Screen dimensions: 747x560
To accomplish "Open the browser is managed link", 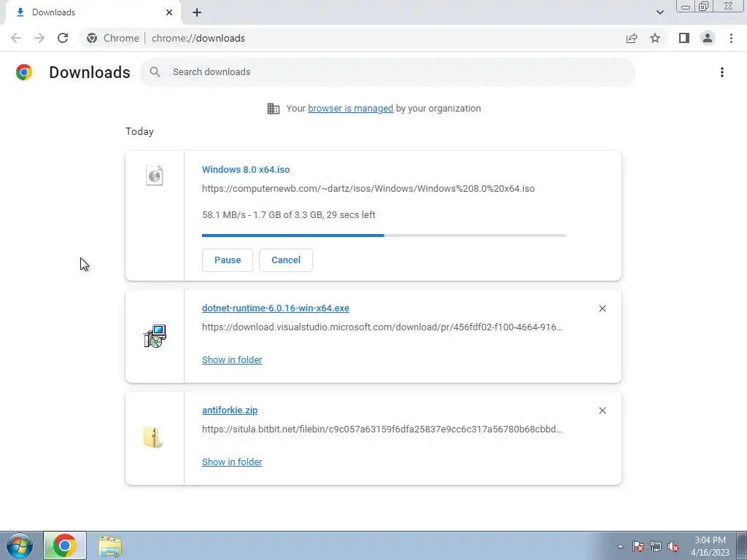I will point(351,109).
